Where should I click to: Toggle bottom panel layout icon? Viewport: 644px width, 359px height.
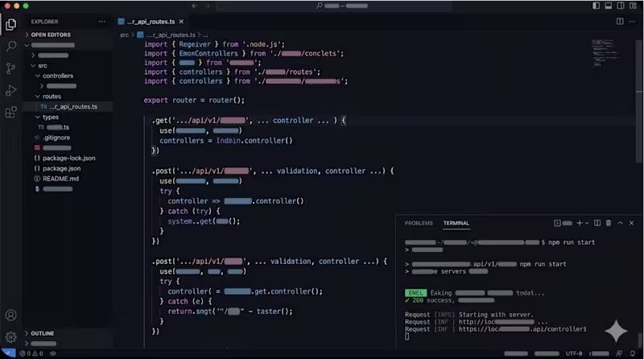pyautogui.click(x=609, y=6)
